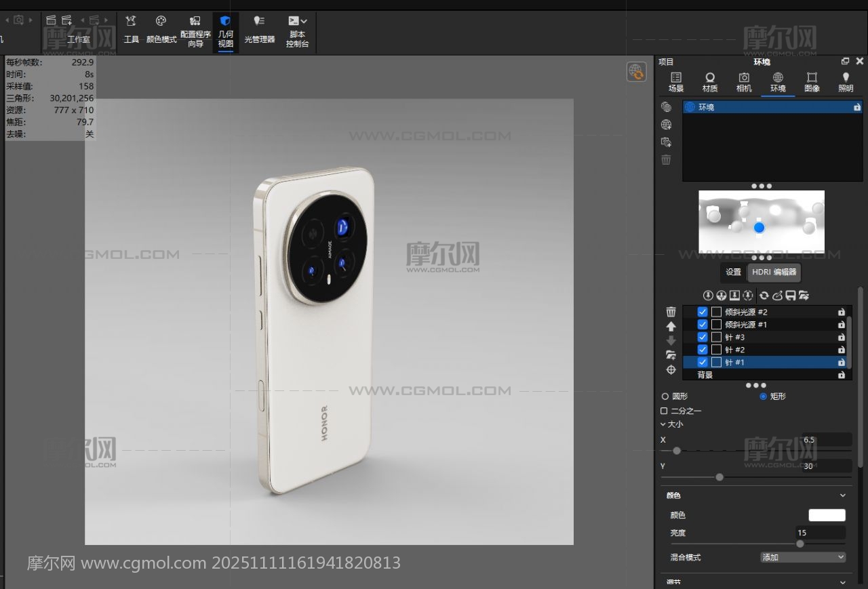Move selected light up with the up arrow

click(x=671, y=326)
